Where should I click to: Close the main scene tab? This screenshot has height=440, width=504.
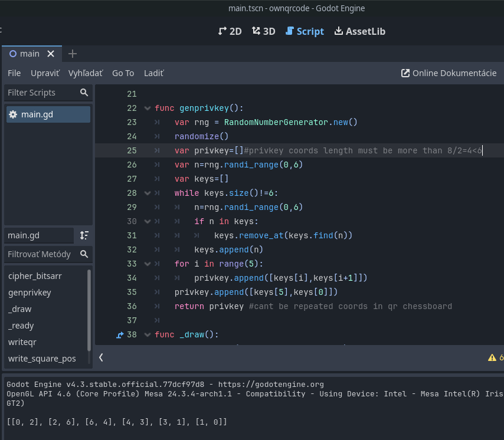tap(51, 54)
